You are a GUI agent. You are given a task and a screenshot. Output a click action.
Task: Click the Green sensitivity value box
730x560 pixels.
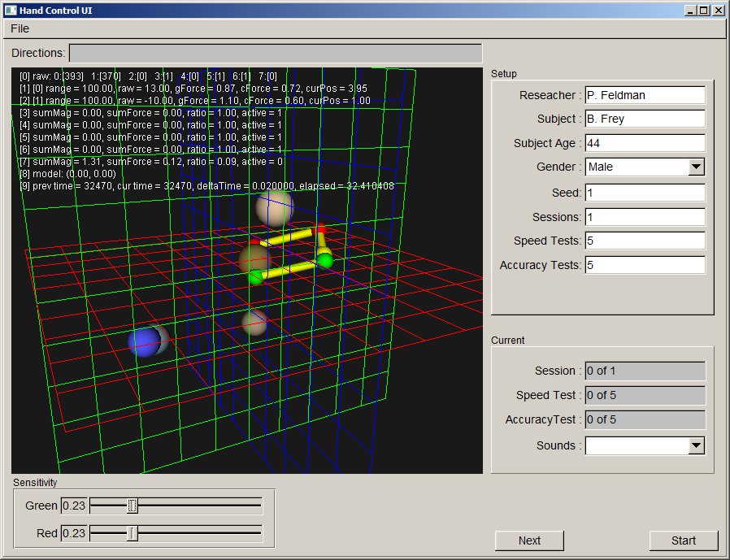pyautogui.click(x=73, y=506)
